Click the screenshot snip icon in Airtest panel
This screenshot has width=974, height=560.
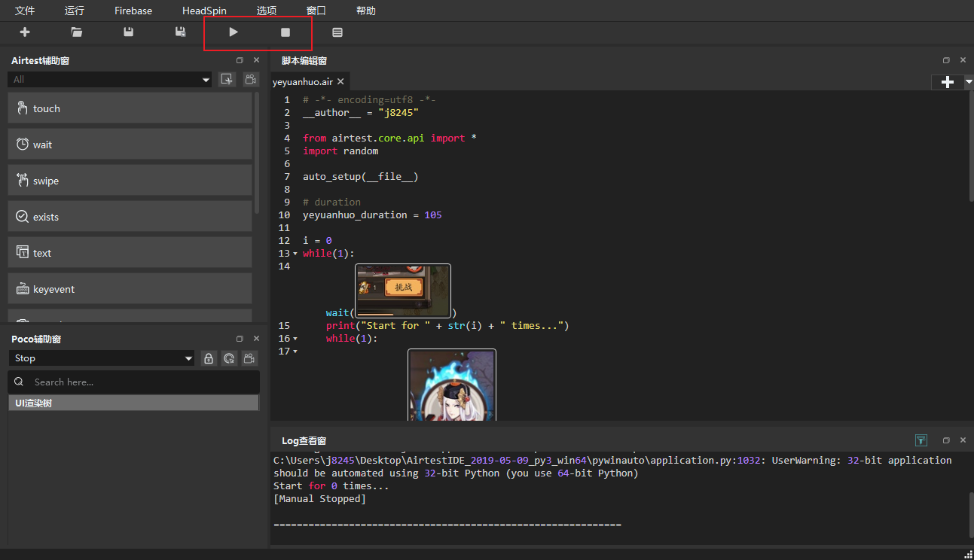[227, 79]
